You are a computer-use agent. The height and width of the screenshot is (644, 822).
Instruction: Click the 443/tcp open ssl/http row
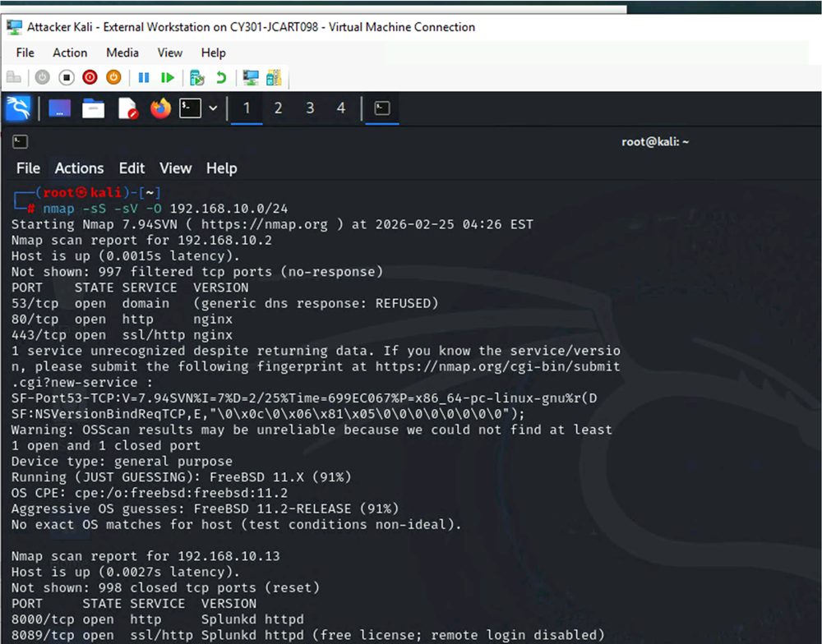click(x=122, y=335)
